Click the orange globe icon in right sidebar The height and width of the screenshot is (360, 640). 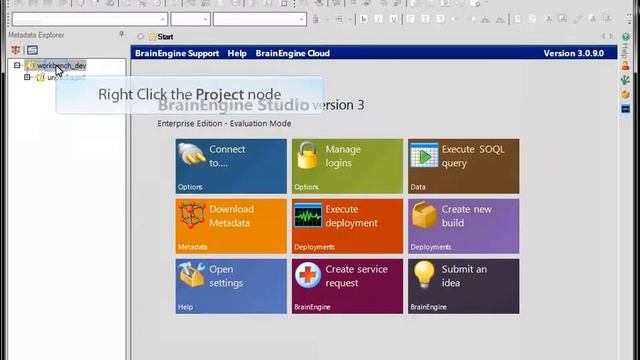point(625,94)
